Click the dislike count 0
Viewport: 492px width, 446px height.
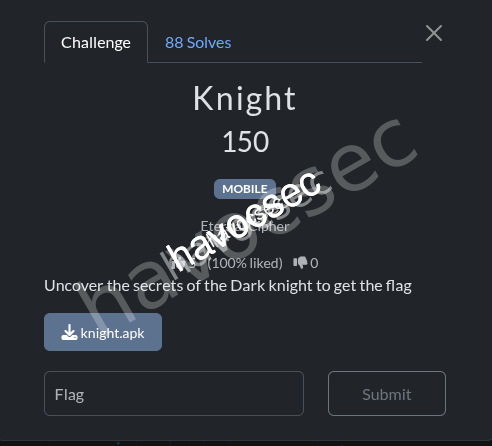tap(314, 263)
